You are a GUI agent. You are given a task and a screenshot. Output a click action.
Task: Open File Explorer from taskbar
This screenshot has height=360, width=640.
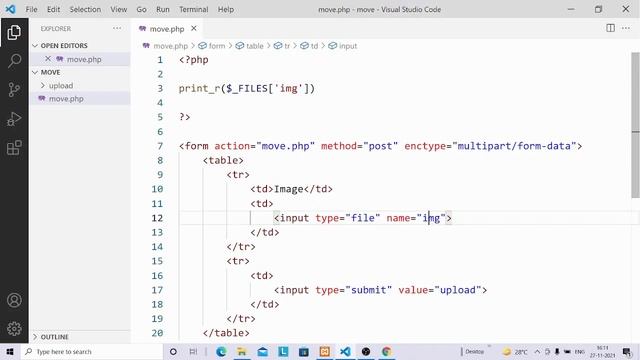[x=242, y=351]
